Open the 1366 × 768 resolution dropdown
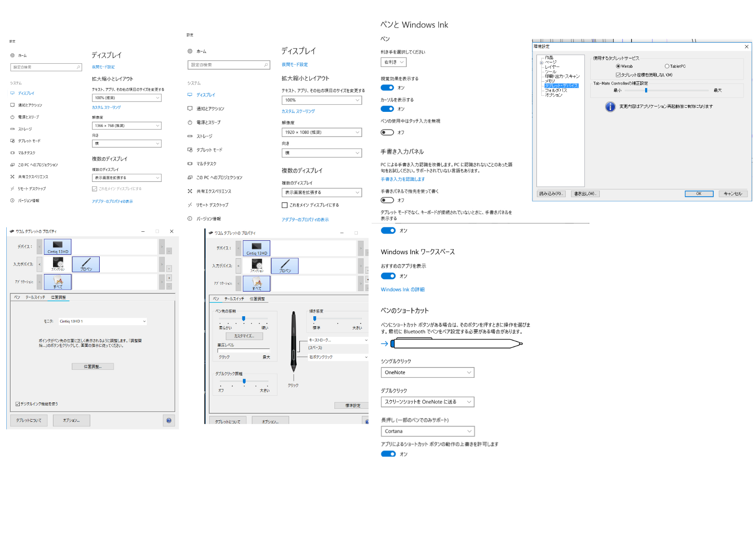756x535 pixels. point(127,126)
